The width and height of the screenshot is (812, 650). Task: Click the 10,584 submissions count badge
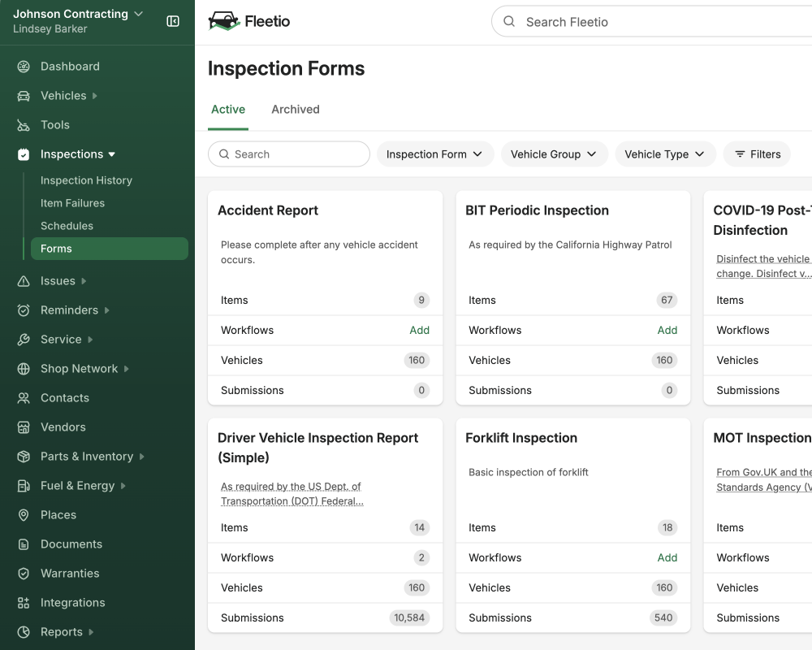409,617
